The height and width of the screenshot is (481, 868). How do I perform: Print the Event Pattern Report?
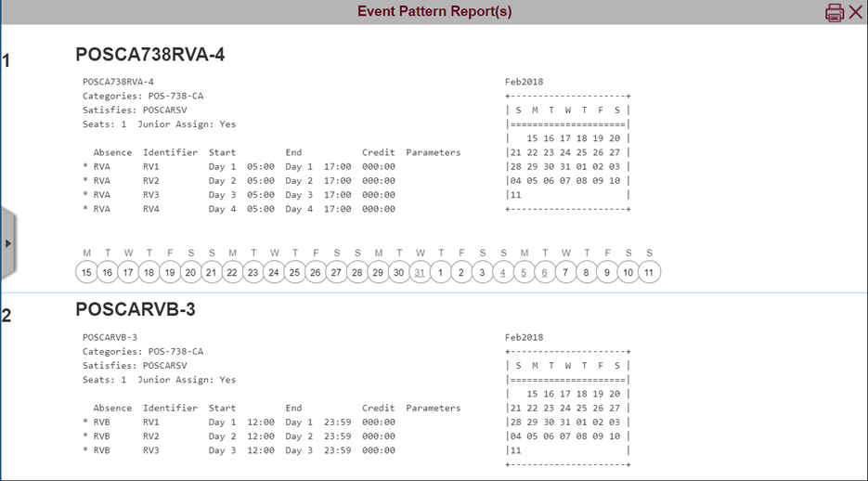pyautogui.click(x=835, y=12)
